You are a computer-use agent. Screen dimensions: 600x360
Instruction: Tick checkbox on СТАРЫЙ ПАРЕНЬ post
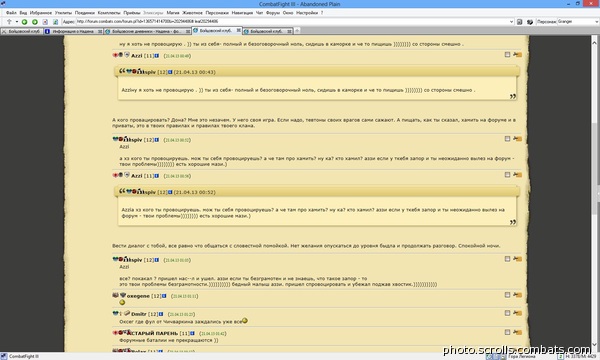pyautogui.click(x=507, y=332)
